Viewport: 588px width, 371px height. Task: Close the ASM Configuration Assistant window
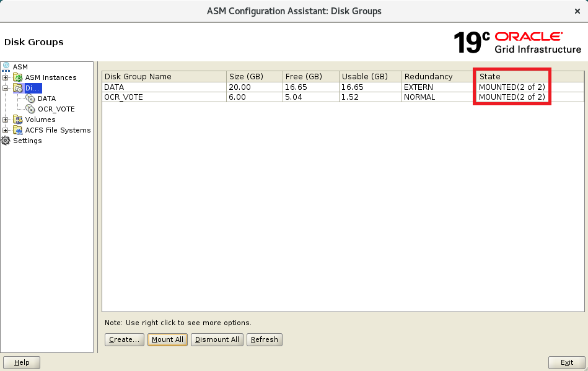577,11
